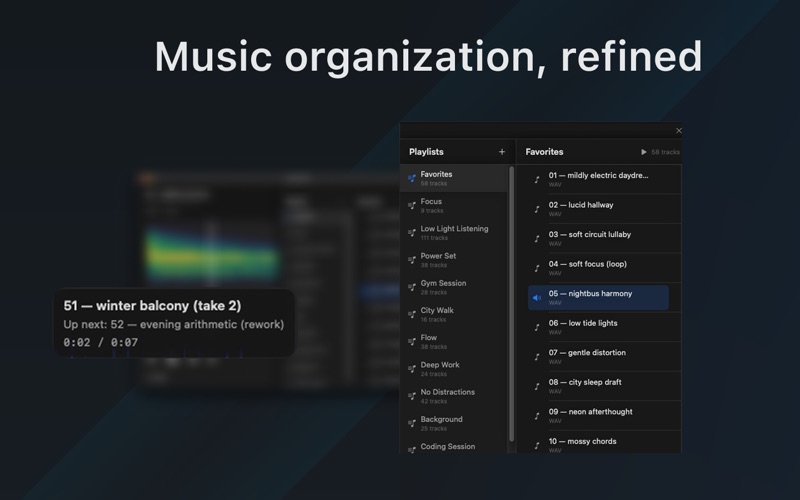Click the playlist icon beside Power Set

(412, 260)
